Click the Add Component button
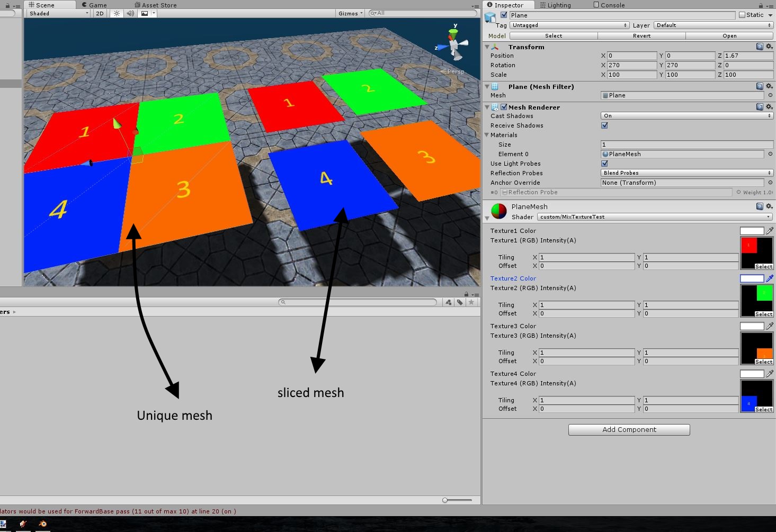Viewport: 776px width, 532px height. [628, 429]
